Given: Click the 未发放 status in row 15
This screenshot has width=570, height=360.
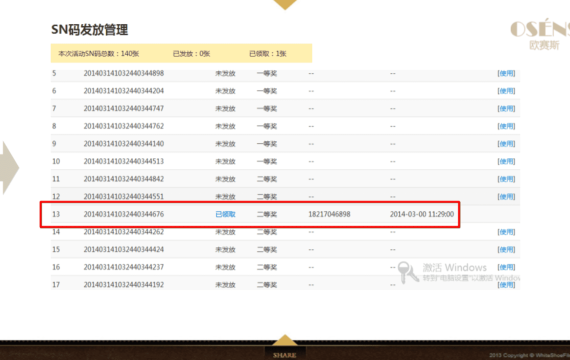Looking at the screenshot, I should tap(225, 249).
